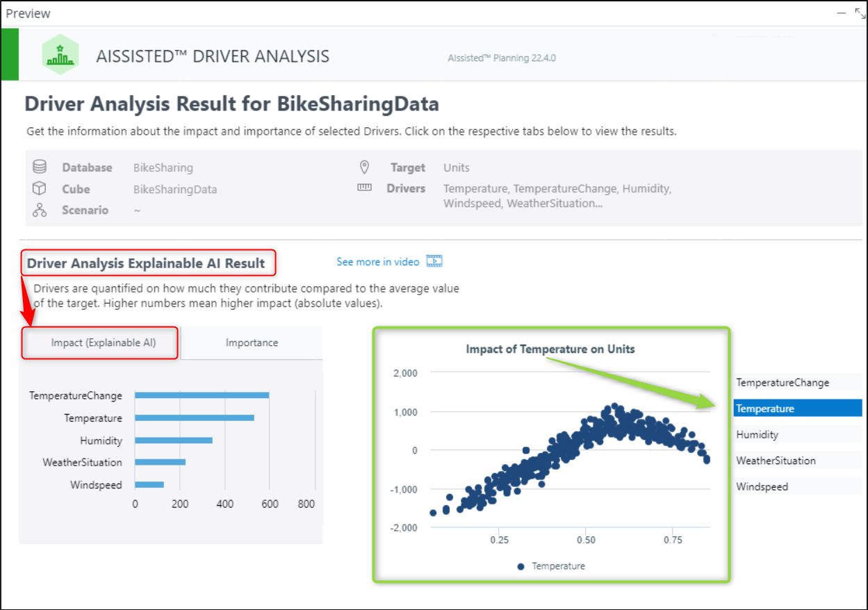
Task: Select WeatherSituation in the driver list
Action: (796, 460)
